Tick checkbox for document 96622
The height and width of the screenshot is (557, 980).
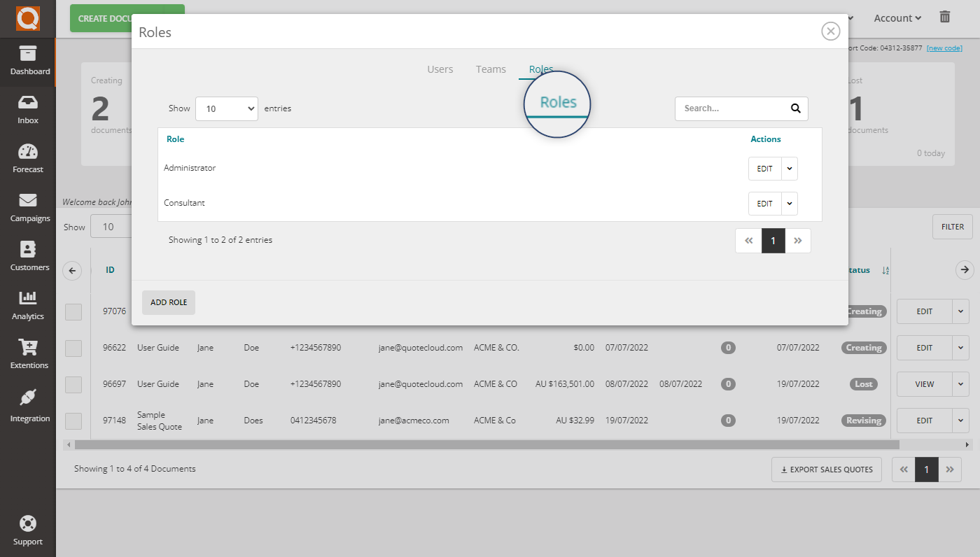[73, 348]
